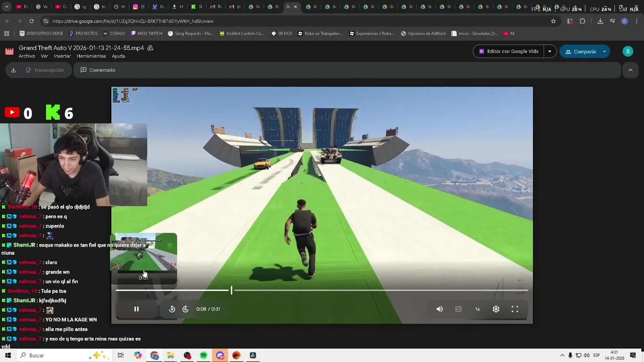Screen dimensions: 644x362
Task: Click Editar con Google Vids button
Action: pos(509,51)
